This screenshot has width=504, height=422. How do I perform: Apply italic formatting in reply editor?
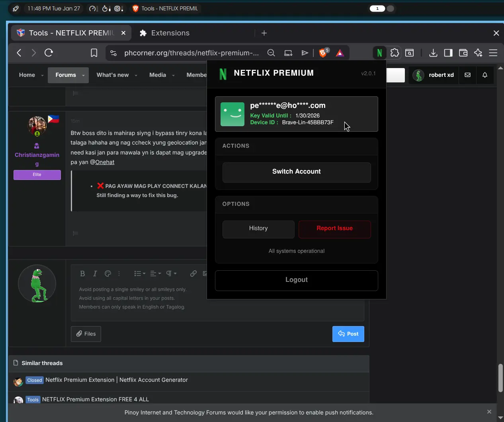[x=95, y=274]
